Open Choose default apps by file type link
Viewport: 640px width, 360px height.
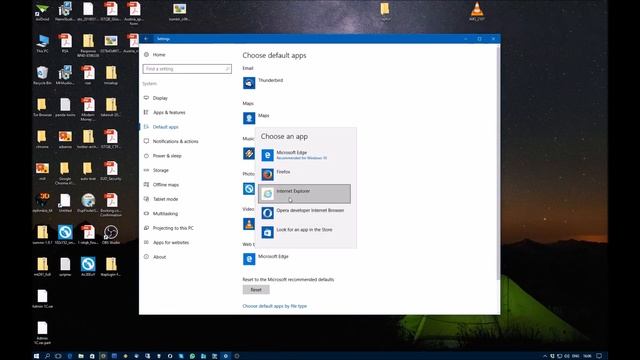click(274, 306)
